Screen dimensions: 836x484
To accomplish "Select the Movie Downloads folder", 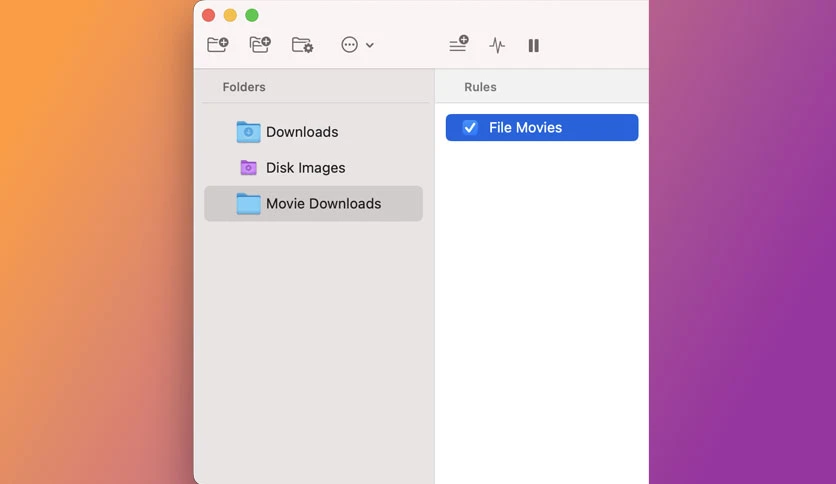I will (314, 204).
